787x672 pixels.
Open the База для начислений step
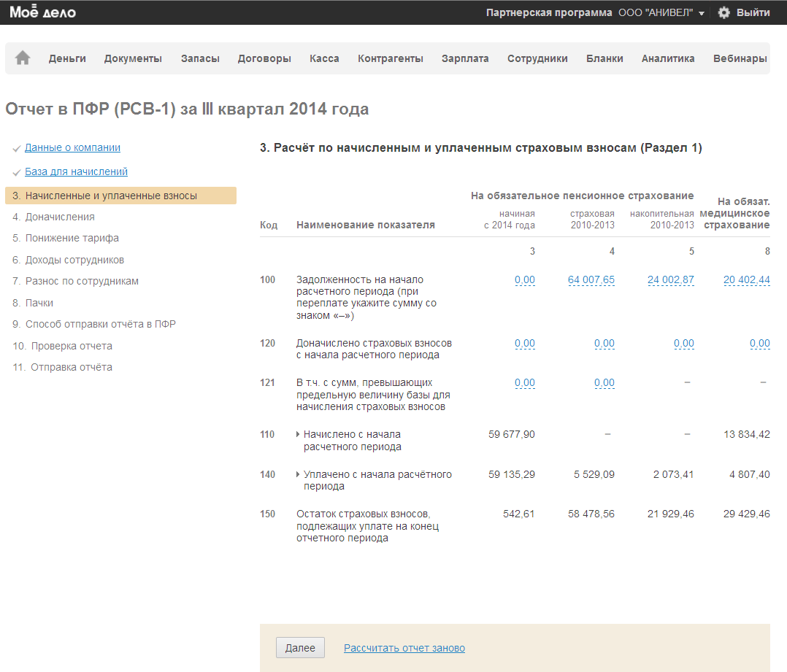pyautogui.click(x=76, y=171)
